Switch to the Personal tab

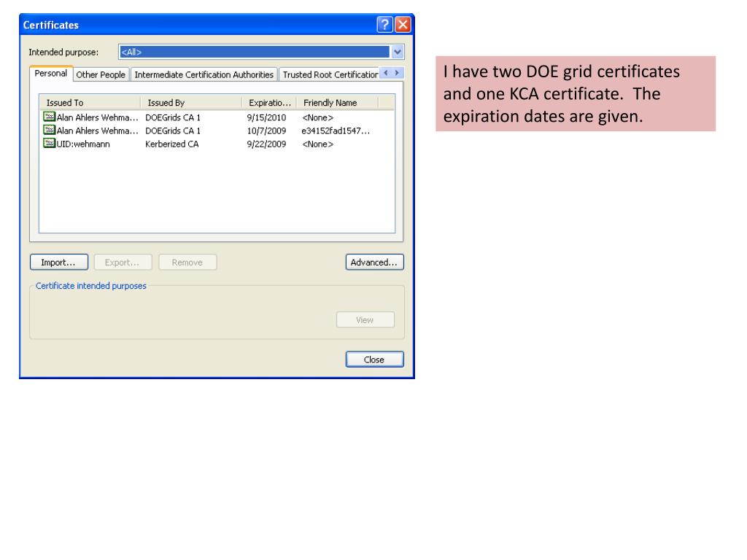pos(51,74)
